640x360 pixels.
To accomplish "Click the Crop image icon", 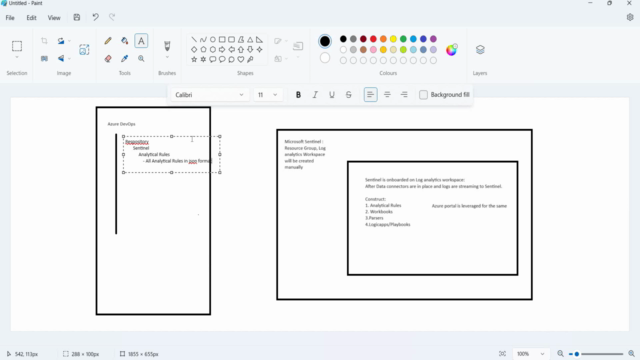I will 44,41.
